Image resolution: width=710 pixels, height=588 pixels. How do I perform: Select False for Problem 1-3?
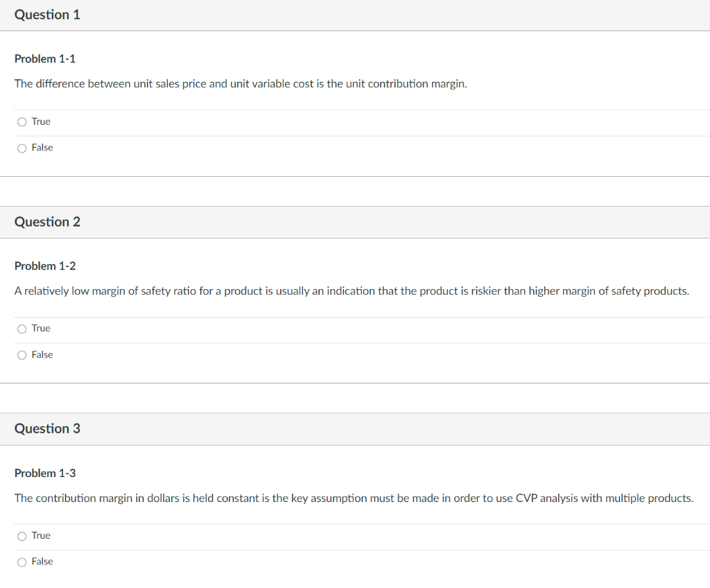[x=21, y=562]
